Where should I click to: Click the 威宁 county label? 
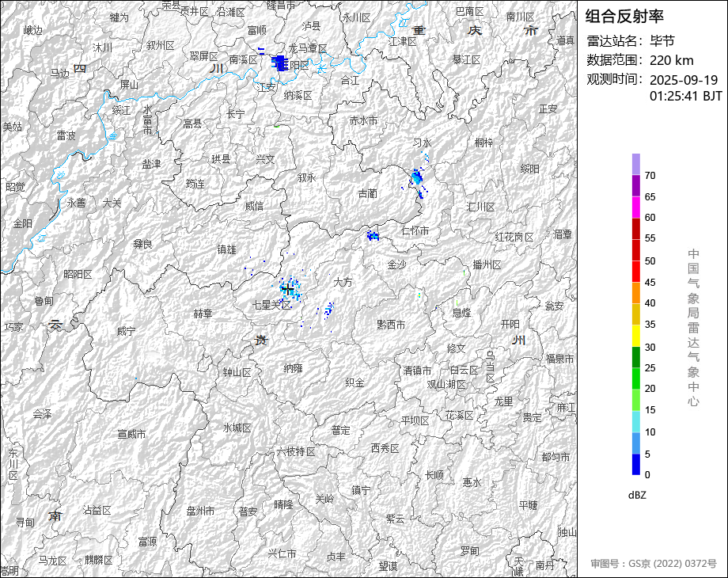(126, 331)
